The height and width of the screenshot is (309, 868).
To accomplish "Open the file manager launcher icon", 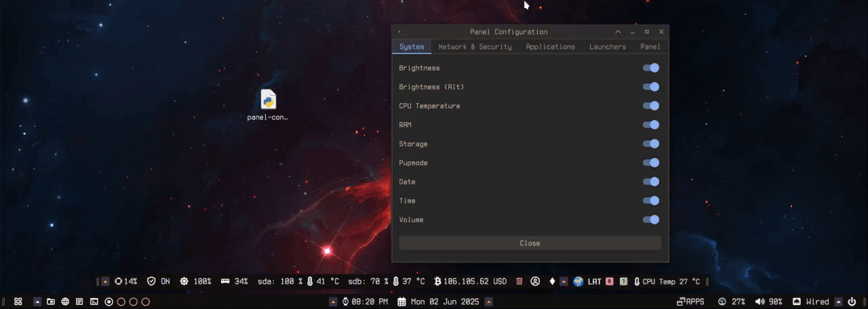I will click(x=51, y=302).
